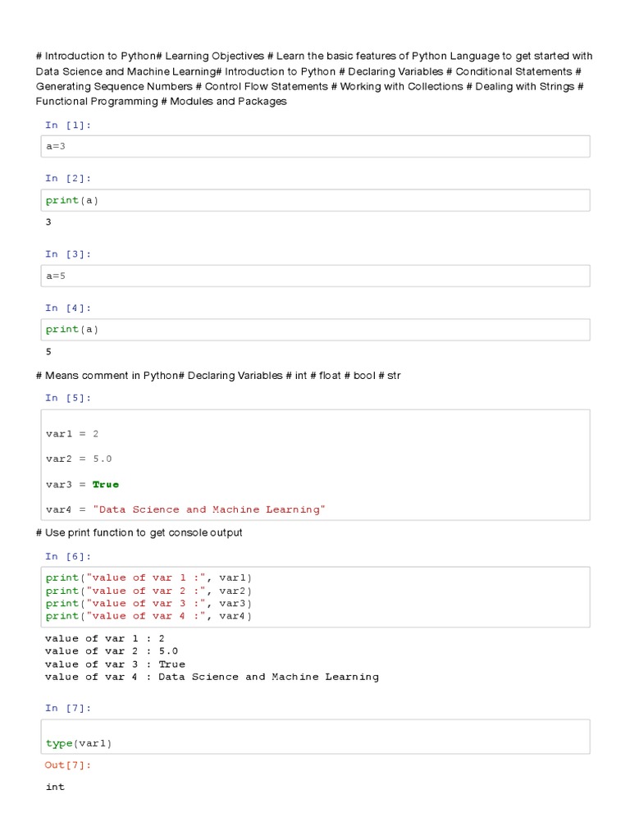Focus the code cell containing a=5
Image resolution: width=630 pixels, height=840 pixels.
coord(316,276)
